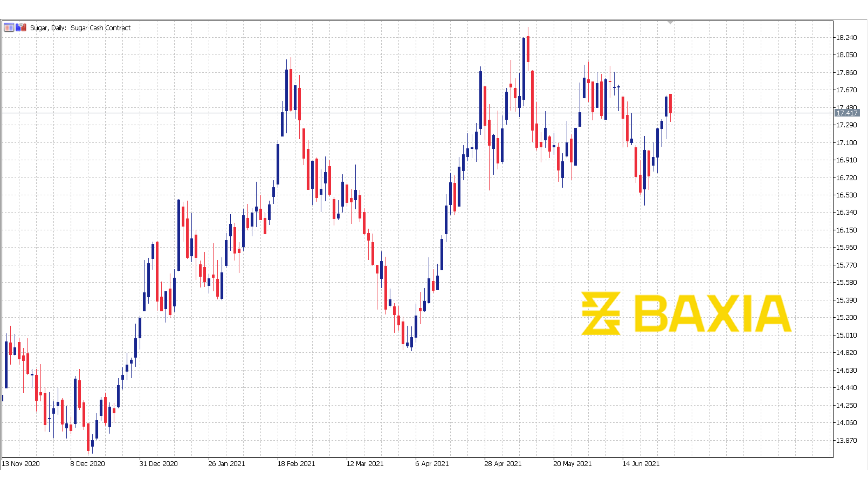Click the '12 Mar 2021' date label
868x489 pixels.
click(365, 464)
